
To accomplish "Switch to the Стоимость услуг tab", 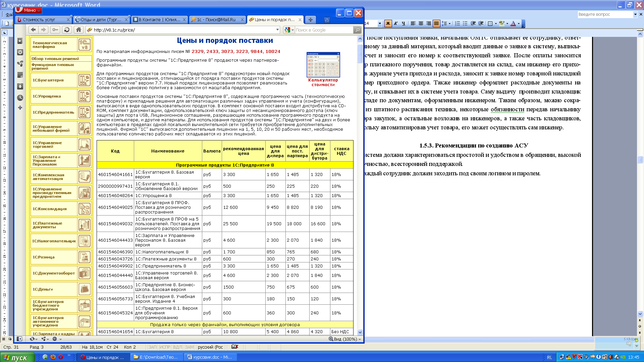I will 43,20.
